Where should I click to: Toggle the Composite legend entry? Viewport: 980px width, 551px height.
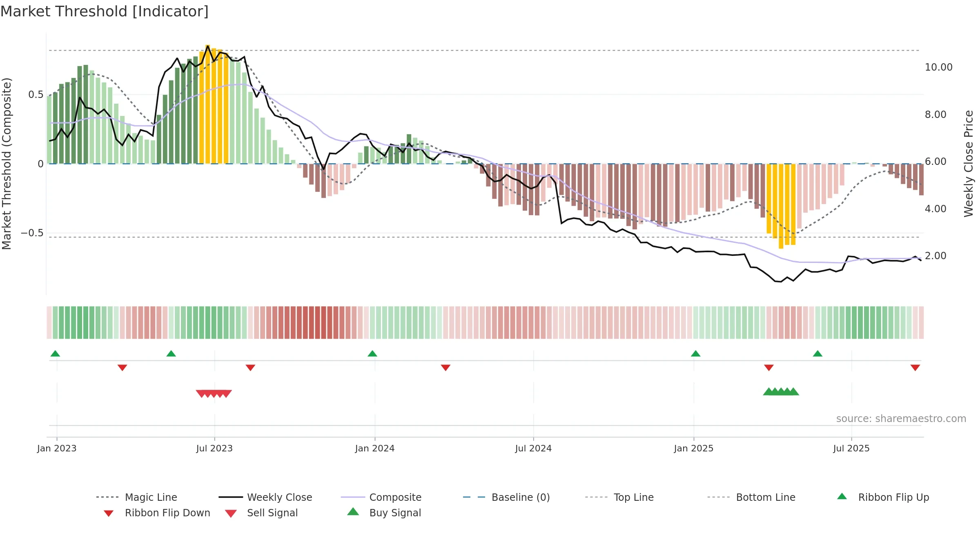(x=381, y=497)
